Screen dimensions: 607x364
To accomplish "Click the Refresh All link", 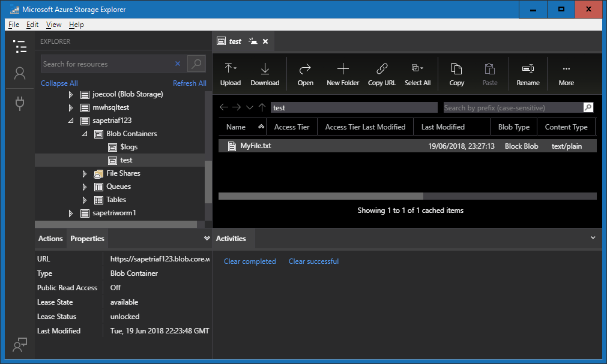I will [189, 83].
